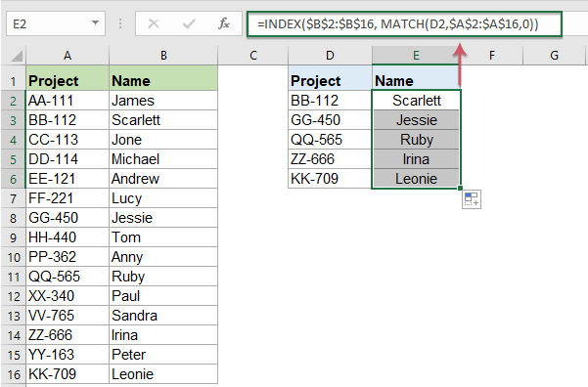Select row 7 header

pos(13,198)
